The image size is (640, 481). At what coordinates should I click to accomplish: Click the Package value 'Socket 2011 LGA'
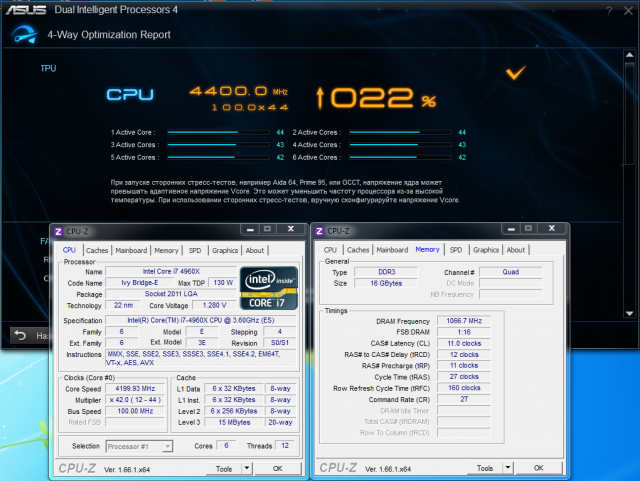coord(171,294)
